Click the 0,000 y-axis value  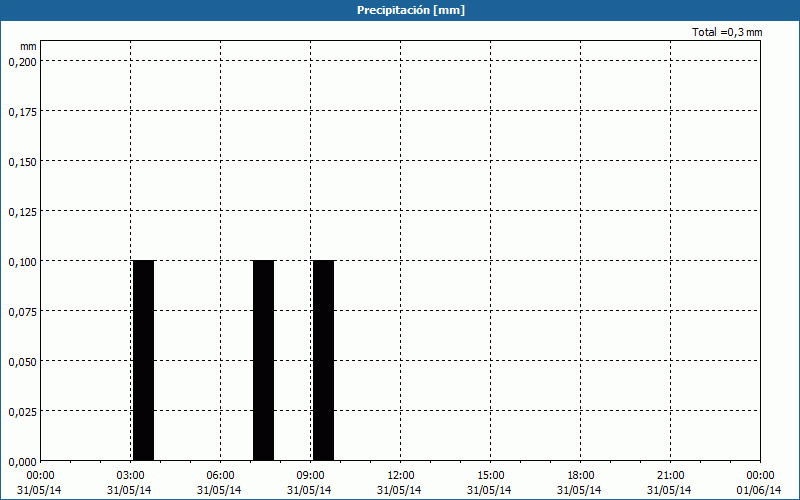tap(22, 462)
